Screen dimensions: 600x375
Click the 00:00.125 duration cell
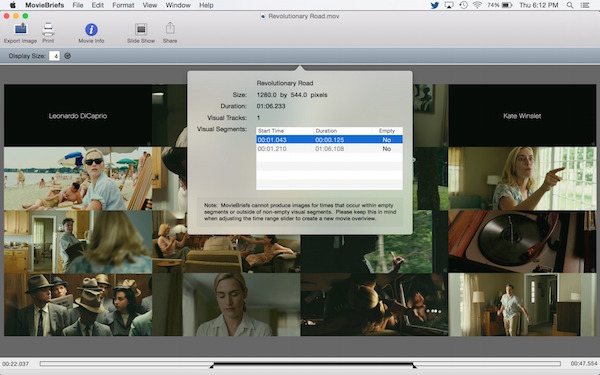[329, 140]
